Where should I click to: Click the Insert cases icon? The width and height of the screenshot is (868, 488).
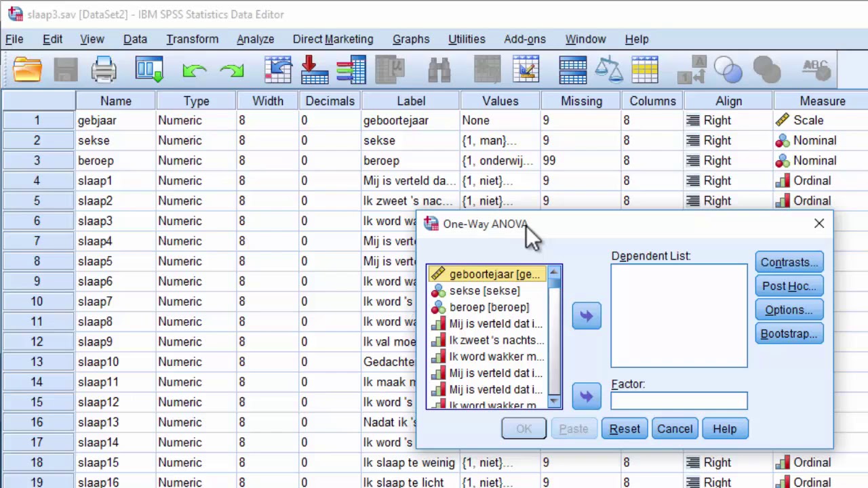[x=487, y=69]
